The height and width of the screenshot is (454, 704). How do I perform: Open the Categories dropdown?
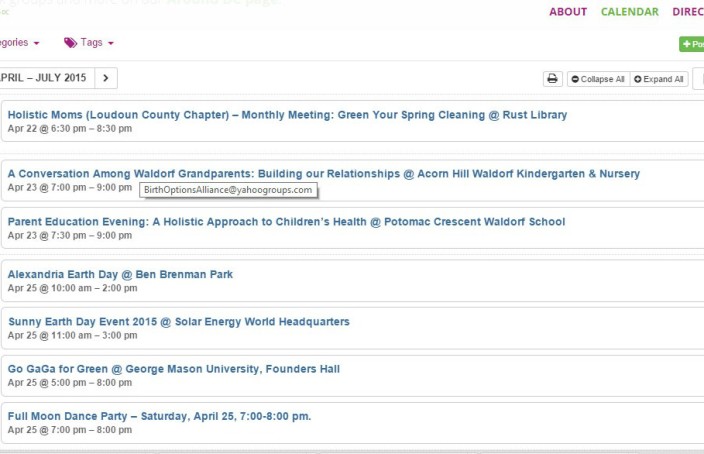coord(19,43)
